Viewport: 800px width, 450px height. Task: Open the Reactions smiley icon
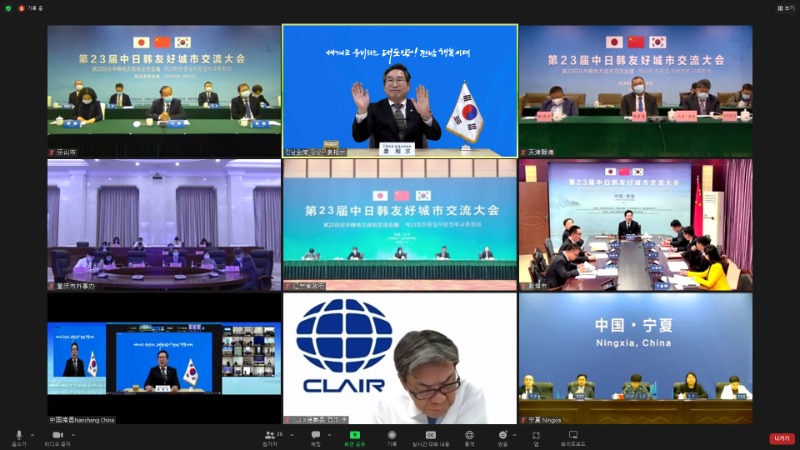(502, 436)
